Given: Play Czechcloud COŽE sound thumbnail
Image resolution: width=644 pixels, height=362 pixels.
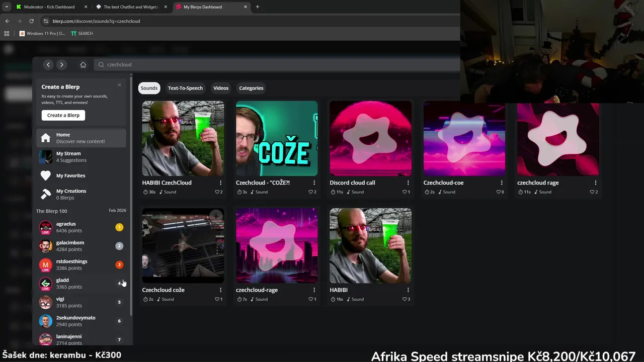Looking at the screenshot, I should click(x=277, y=138).
